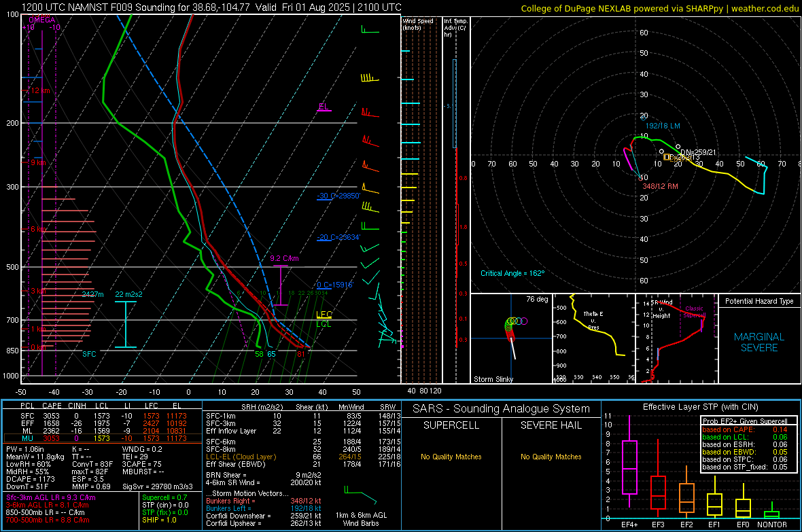The width and height of the screenshot is (802, 532).
Task: Select the '6 km' height marker
Action: coord(38,229)
